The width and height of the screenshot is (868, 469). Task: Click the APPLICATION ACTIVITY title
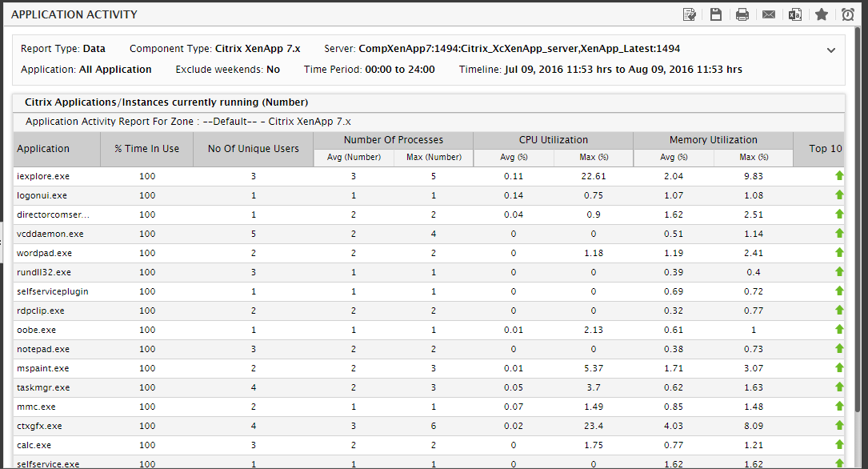[x=74, y=14]
